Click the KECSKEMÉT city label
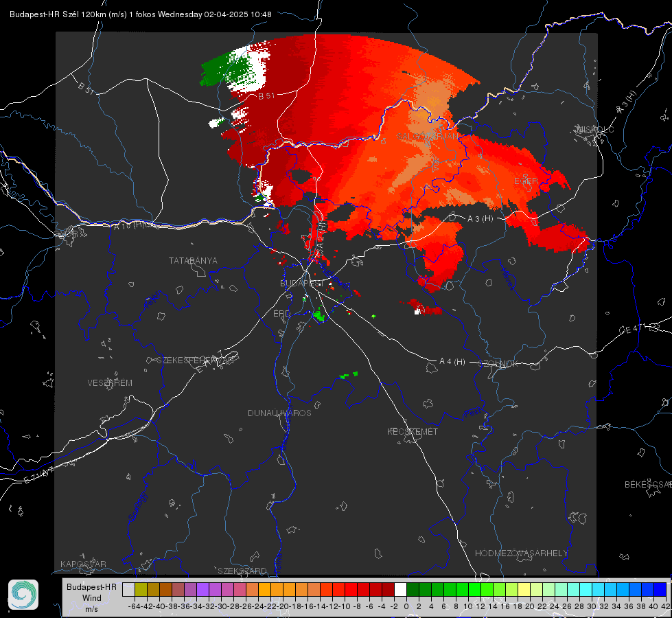This screenshot has width=672, height=618. click(413, 431)
